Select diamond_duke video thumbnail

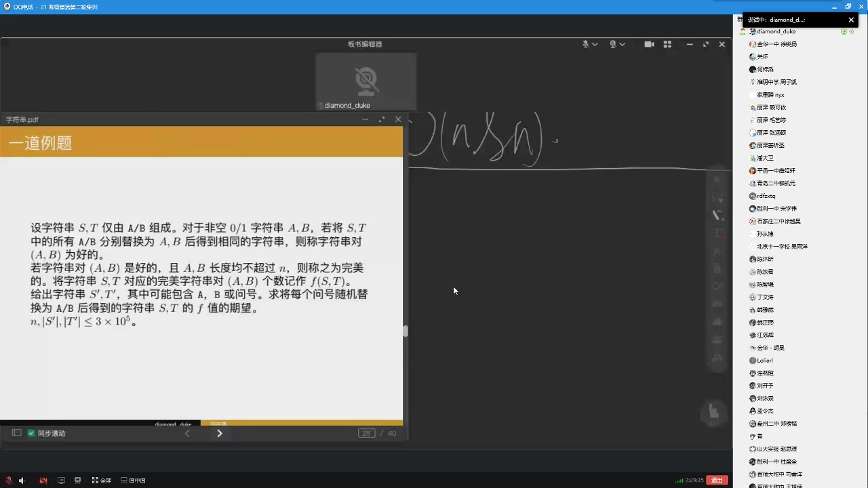(366, 81)
